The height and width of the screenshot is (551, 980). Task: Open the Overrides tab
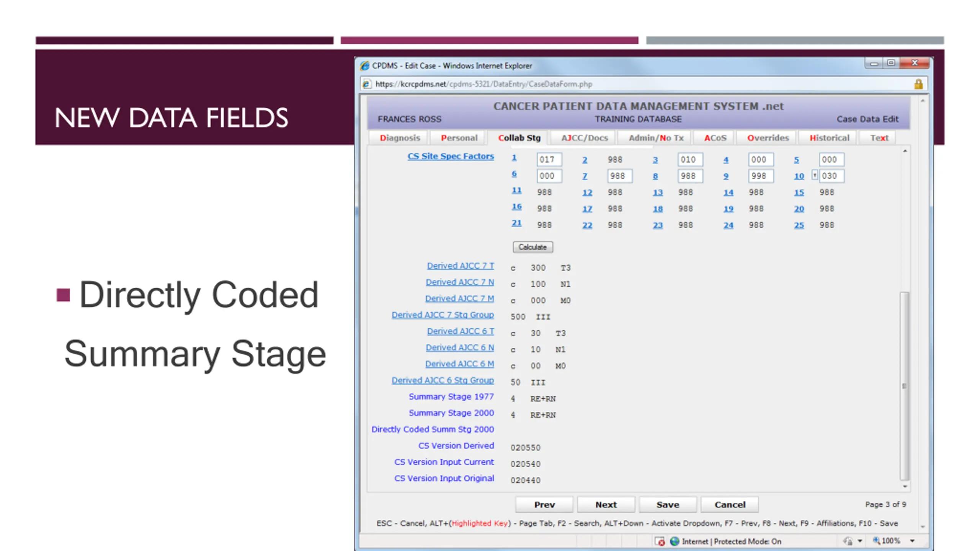(x=768, y=138)
